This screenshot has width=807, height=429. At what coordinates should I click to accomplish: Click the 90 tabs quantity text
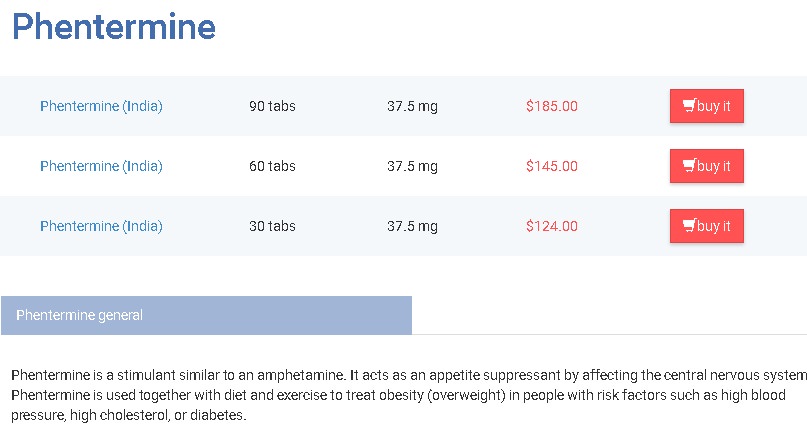tap(272, 106)
